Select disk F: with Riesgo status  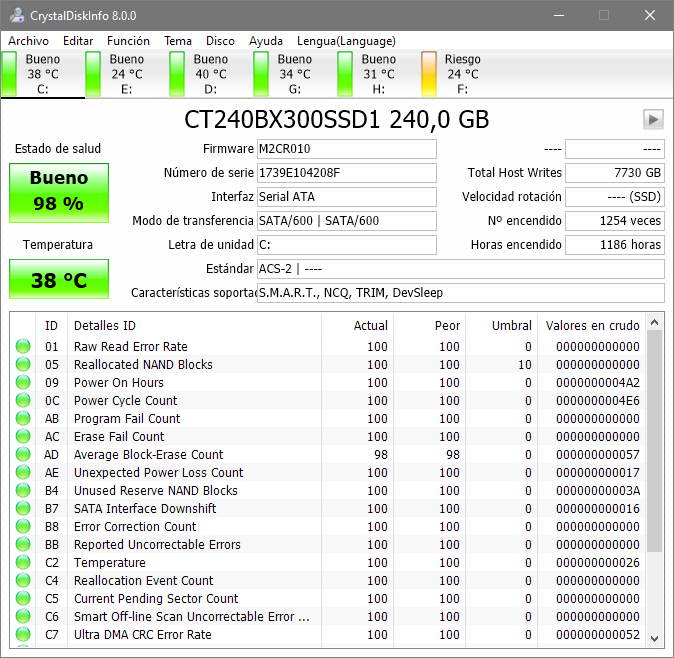[x=463, y=74]
